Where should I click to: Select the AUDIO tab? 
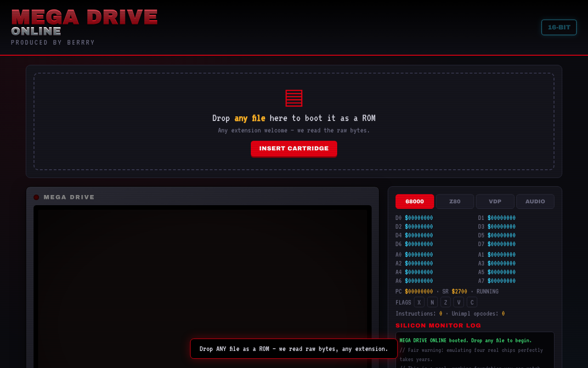pos(535,201)
